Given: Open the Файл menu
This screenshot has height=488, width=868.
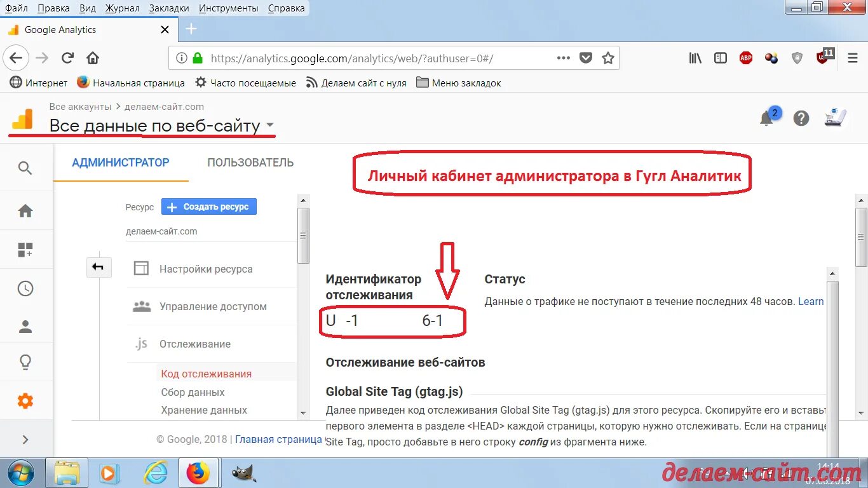Looking at the screenshot, I should (16, 8).
